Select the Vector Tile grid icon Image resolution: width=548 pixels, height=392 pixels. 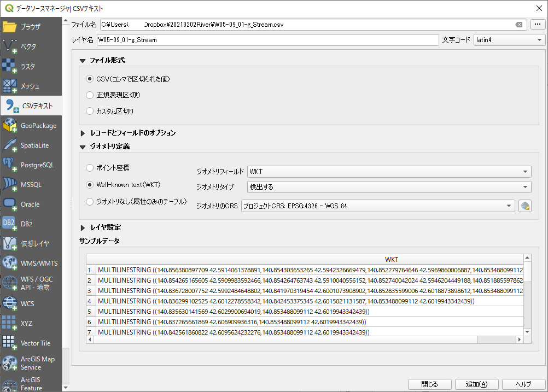(10, 343)
